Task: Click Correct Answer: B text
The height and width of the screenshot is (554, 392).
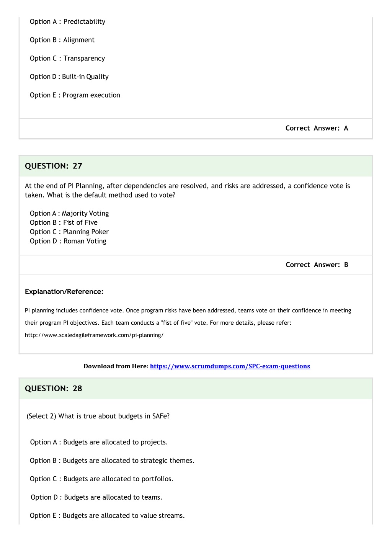Action: coord(317,265)
